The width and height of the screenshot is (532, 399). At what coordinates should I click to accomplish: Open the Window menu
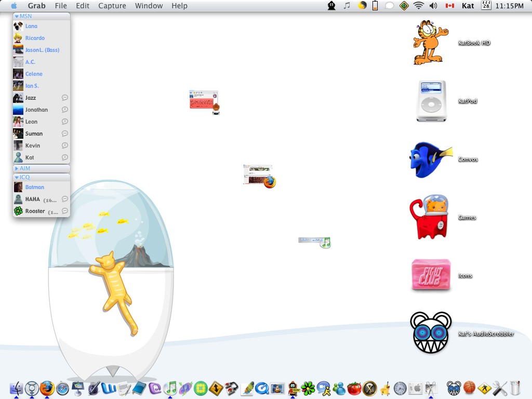pos(149,6)
